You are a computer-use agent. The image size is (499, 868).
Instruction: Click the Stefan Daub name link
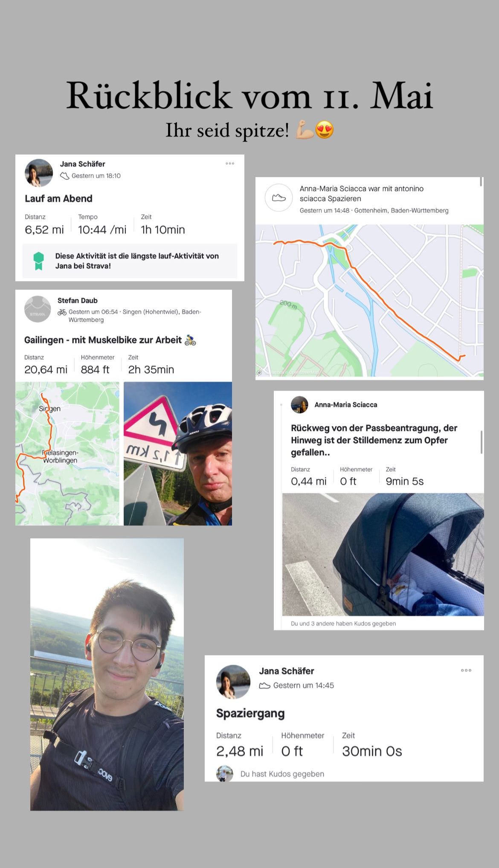[x=78, y=301]
